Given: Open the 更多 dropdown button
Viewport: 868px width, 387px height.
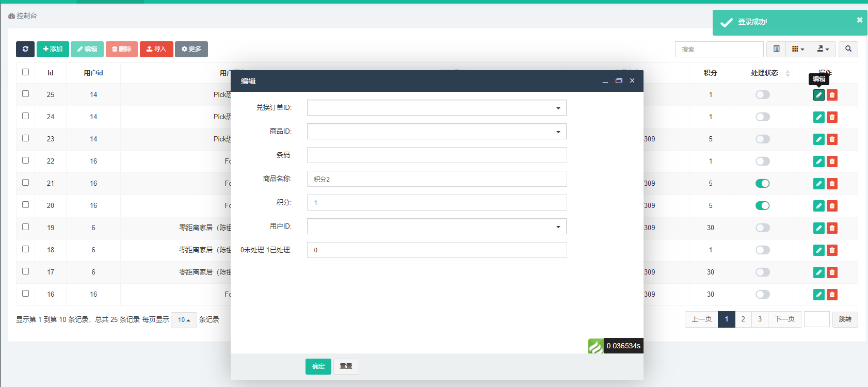Looking at the screenshot, I should (191, 49).
